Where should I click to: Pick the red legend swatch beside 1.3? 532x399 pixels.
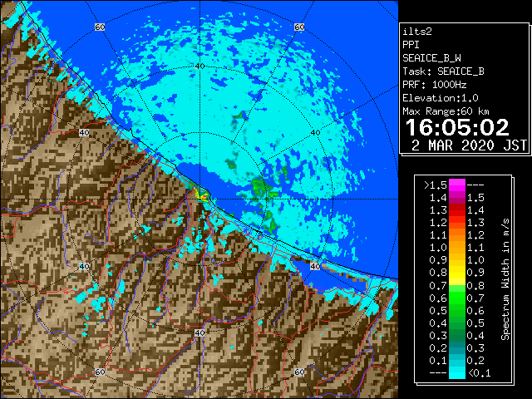coord(457,210)
